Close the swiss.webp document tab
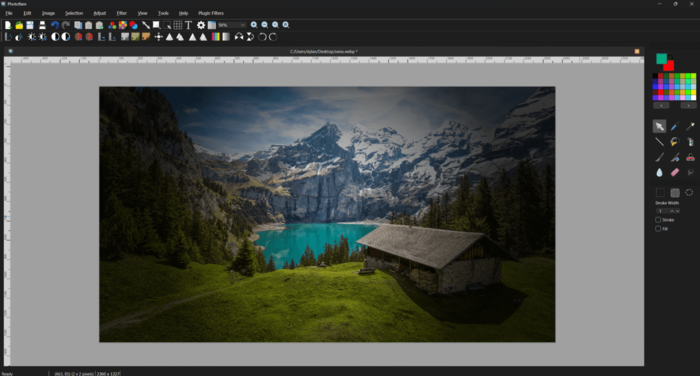Image resolution: width=700 pixels, height=376 pixels. pyautogui.click(x=637, y=51)
